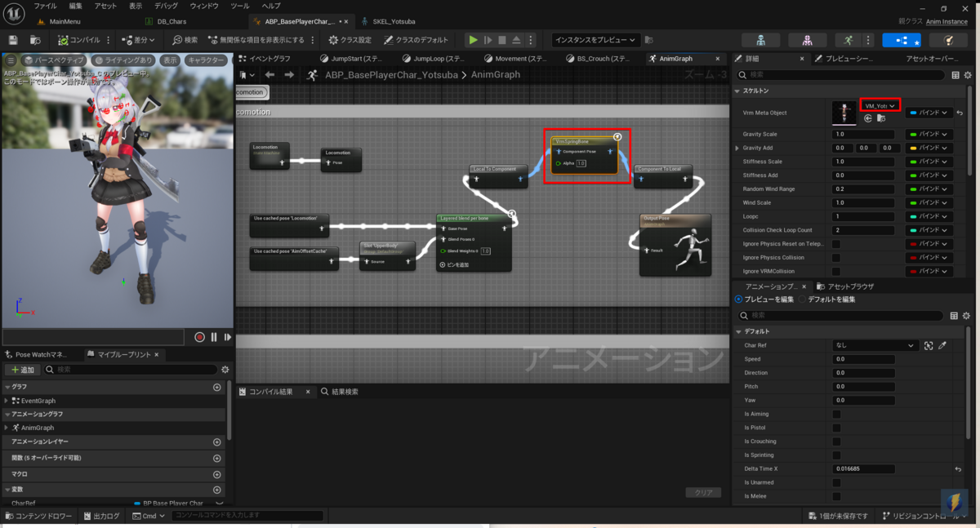Browse to Vrm Meta Object asset
This screenshot has height=528, width=980.
tap(880, 118)
